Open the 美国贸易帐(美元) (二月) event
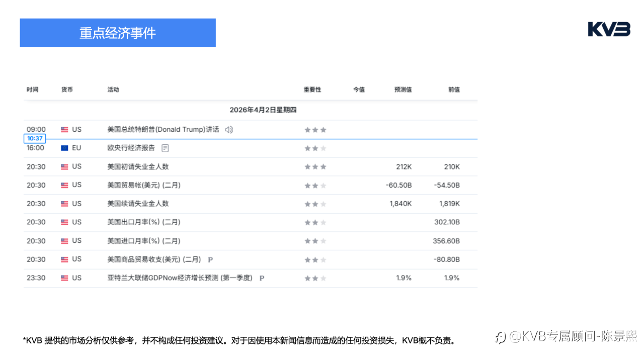Viewport: 644px width, 356px height. [144, 185]
